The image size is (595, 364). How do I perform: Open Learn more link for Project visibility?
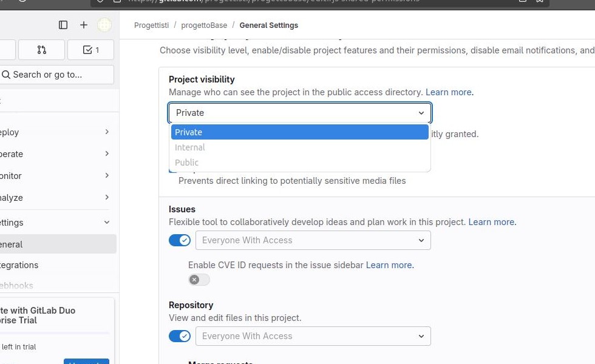point(449,92)
